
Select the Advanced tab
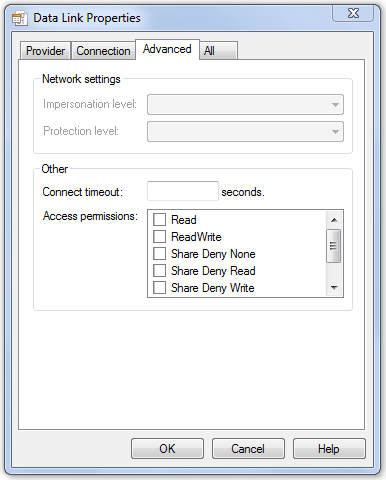click(167, 49)
